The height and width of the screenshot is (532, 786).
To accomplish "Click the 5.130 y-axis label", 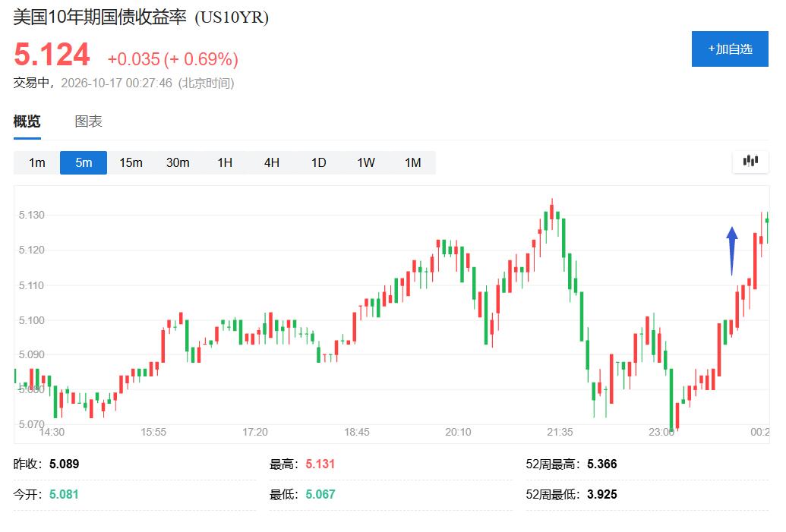I will (x=32, y=215).
